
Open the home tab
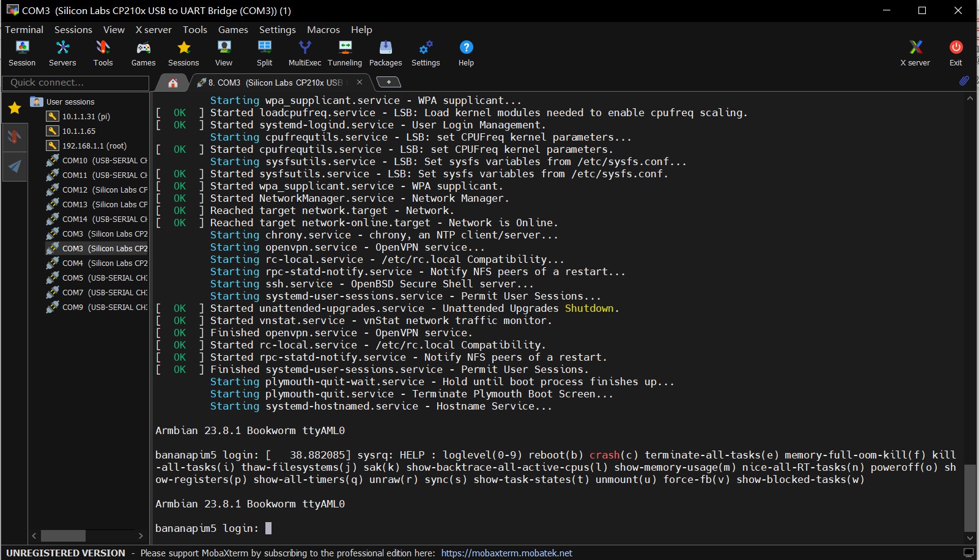coord(173,83)
